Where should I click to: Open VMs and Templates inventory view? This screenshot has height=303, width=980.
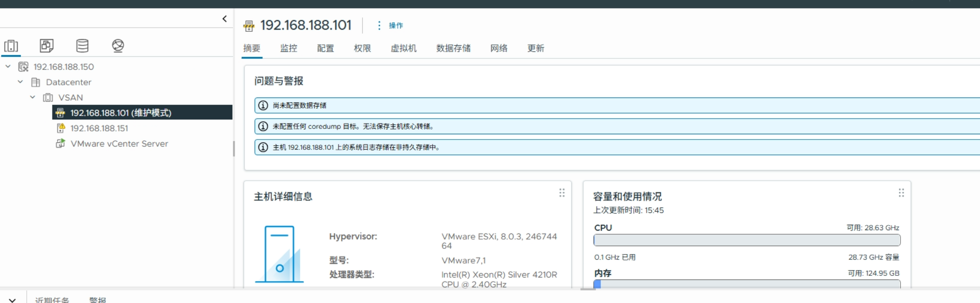(47, 46)
